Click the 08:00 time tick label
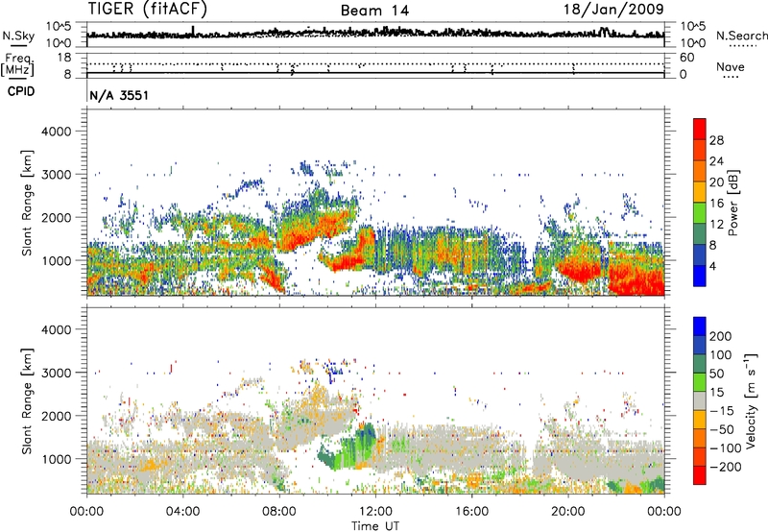 click(279, 512)
